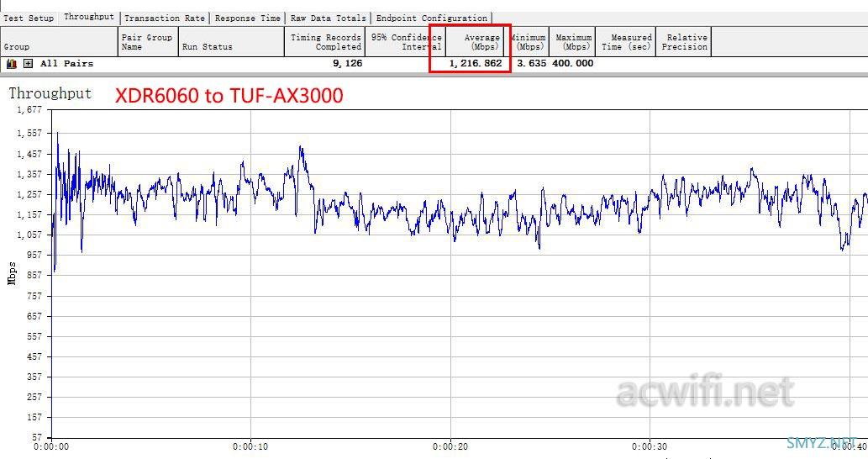Screen dimensions: 868x459
Task: Click the Maximum (Mbps) column header
Action: (572, 41)
